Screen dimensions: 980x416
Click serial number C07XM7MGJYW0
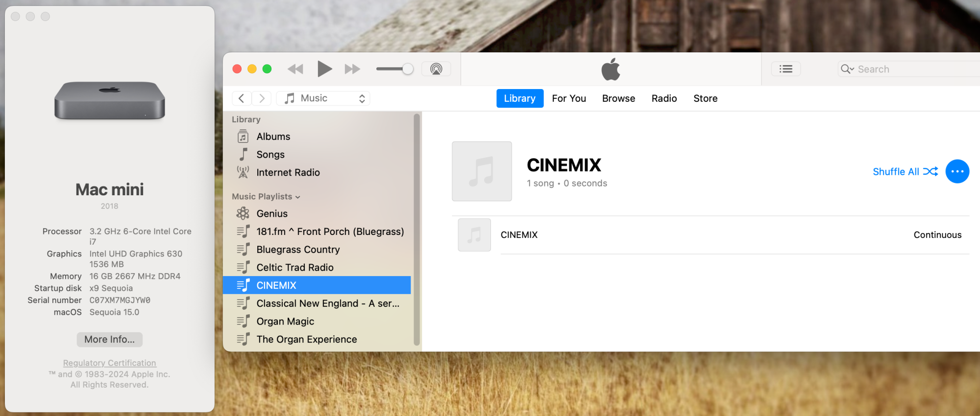pyautogui.click(x=120, y=300)
